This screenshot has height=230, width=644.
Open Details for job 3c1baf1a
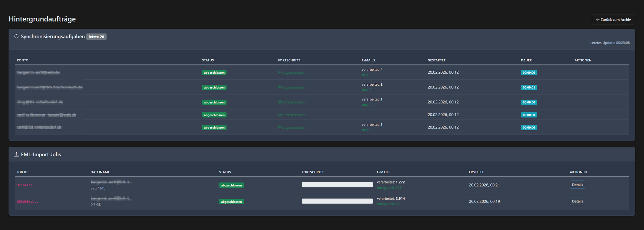pos(577,185)
